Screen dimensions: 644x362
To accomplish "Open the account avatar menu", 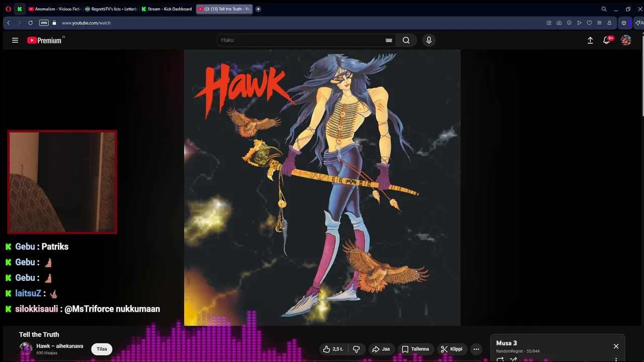I will (x=626, y=40).
